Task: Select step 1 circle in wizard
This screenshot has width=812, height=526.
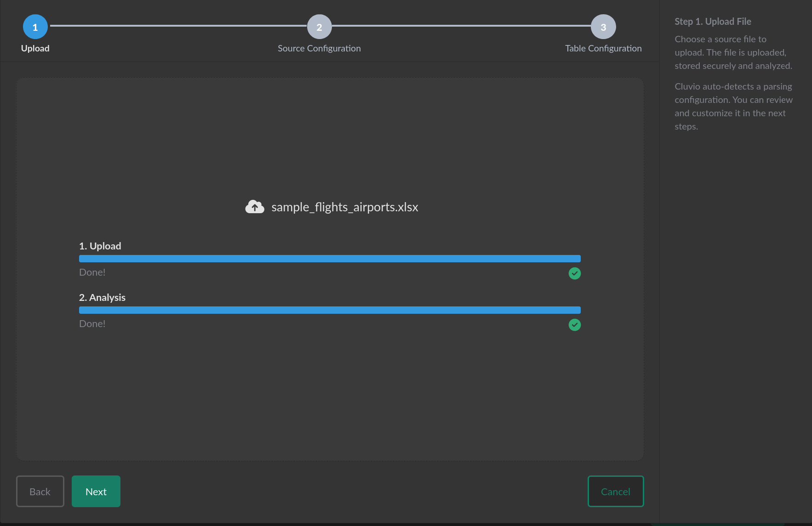Action: 35,27
